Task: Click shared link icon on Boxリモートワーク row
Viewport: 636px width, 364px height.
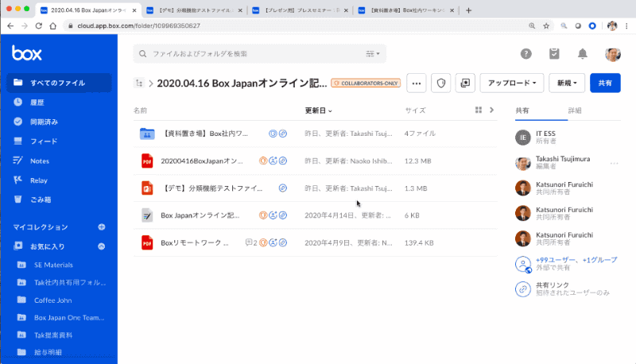Action: click(x=283, y=242)
